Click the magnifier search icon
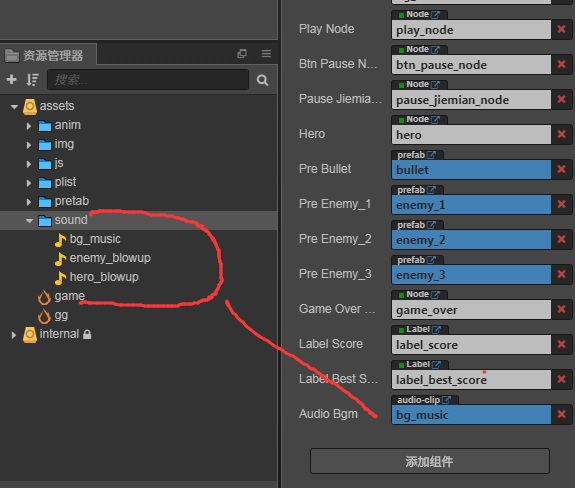The image size is (575, 488). point(262,80)
